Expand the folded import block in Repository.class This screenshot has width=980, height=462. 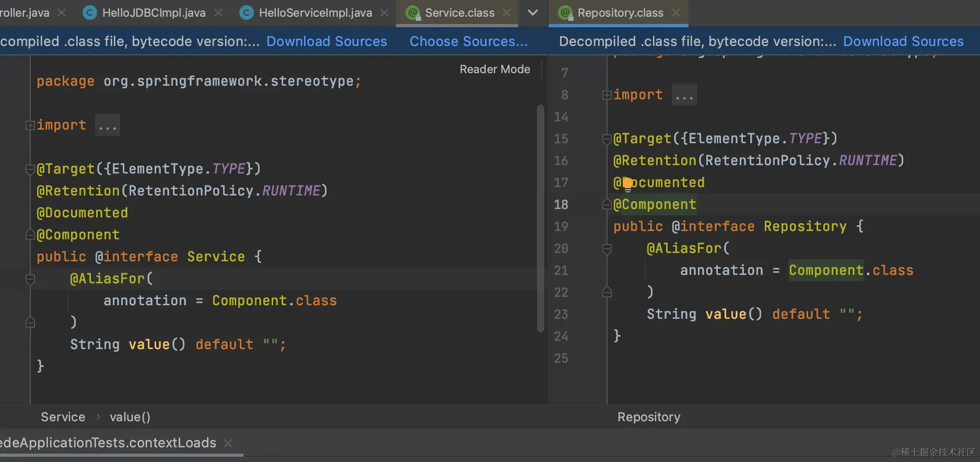606,95
